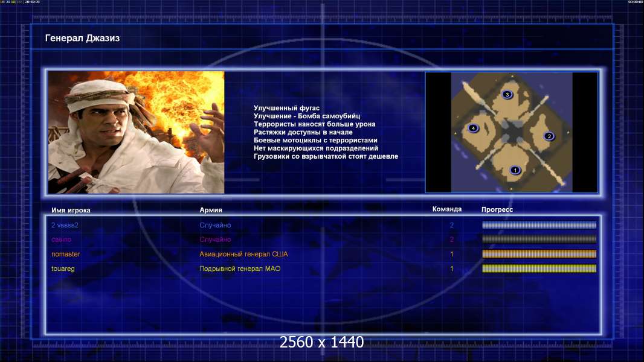Click the casino loading progress bar
644x362 pixels.
click(x=539, y=240)
